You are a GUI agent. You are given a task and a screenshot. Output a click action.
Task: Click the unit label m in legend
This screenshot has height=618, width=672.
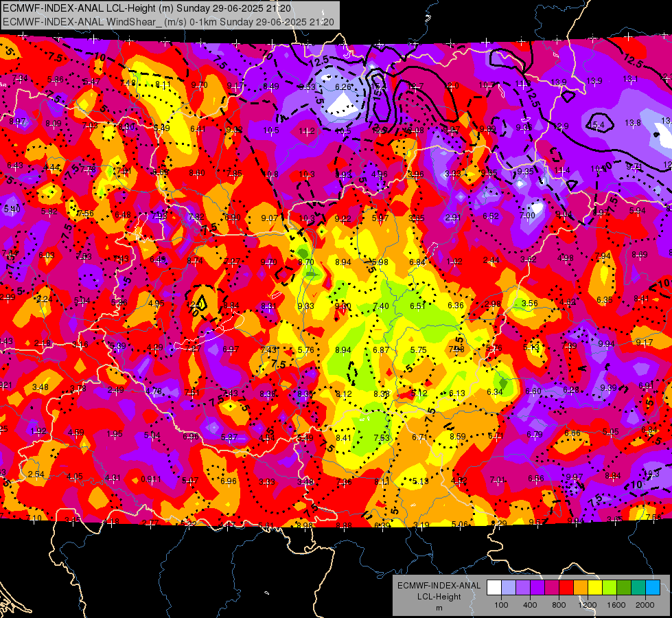(x=439, y=608)
